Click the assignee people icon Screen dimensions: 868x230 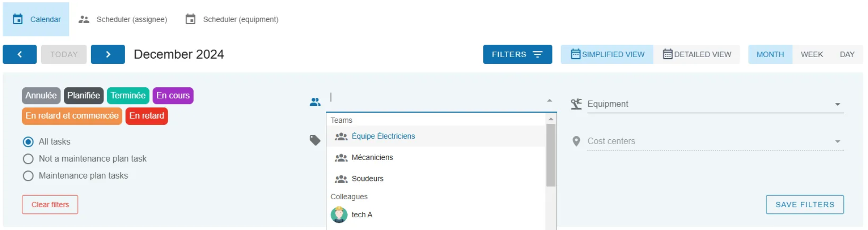coord(315,102)
